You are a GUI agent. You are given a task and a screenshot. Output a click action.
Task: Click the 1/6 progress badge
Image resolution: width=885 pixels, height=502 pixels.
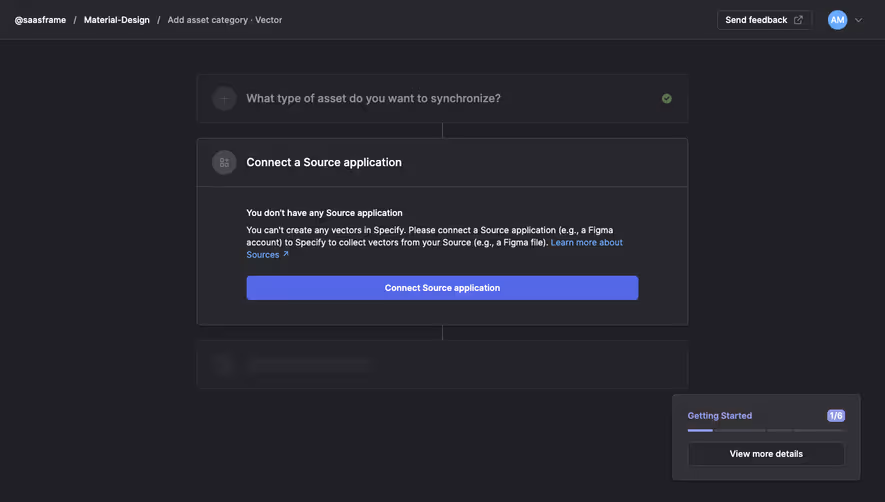[x=836, y=416]
